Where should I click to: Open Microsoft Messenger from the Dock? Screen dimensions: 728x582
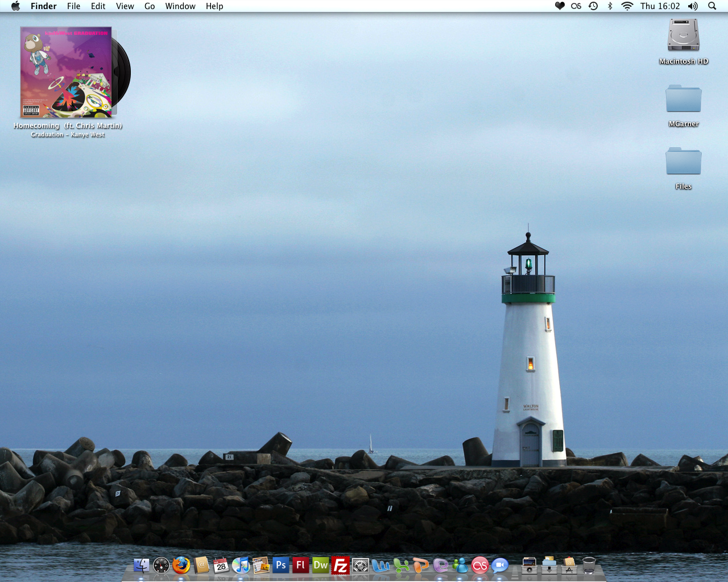461,566
